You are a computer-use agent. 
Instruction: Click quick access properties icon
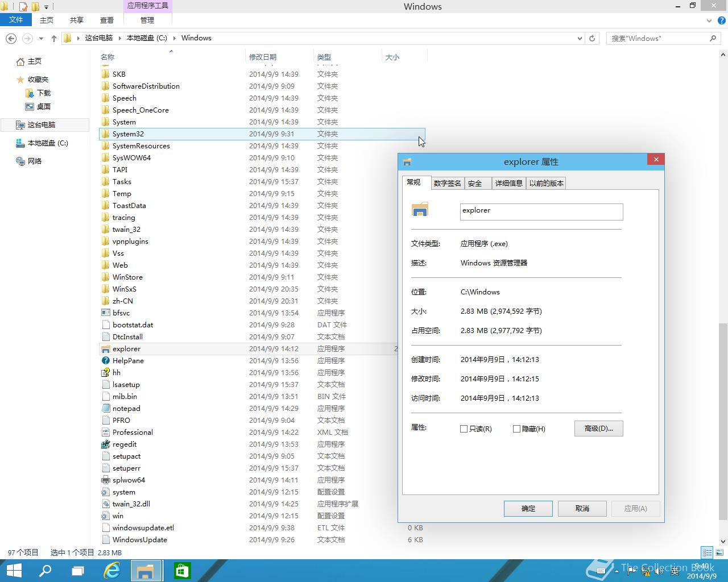coord(23,7)
